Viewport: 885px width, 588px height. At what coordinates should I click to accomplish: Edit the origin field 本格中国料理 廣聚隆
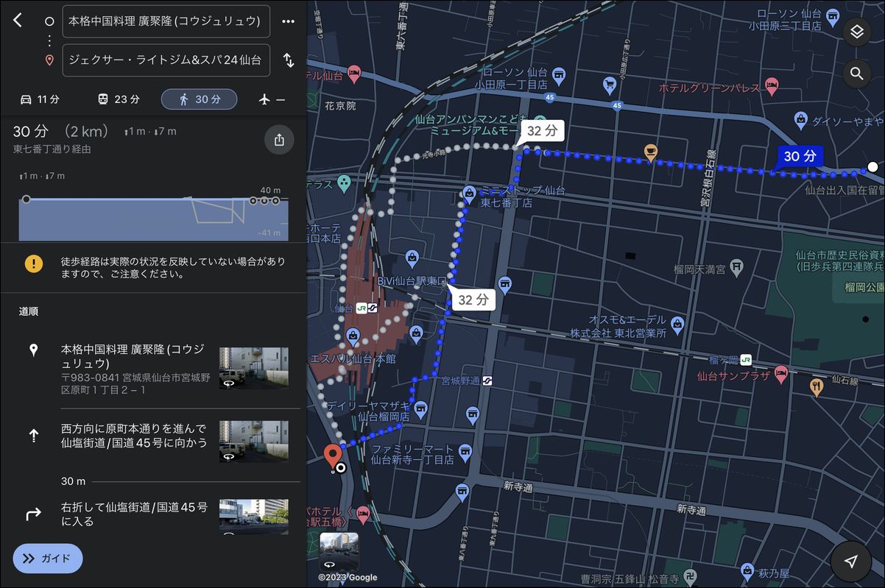(x=166, y=21)
